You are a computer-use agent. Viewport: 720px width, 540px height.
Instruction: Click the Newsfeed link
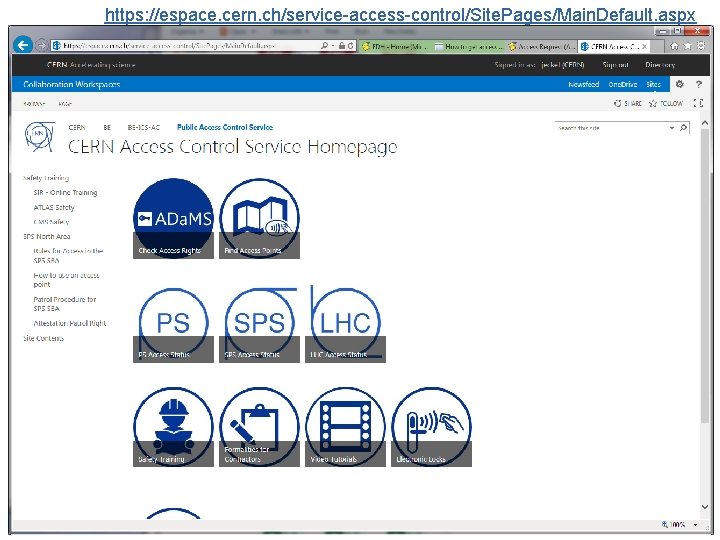pyautogui.click(x=584, y=84)
